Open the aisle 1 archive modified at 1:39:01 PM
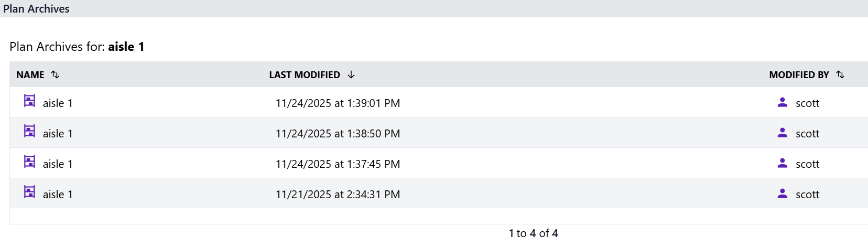This screenshot has width=868, height=247. [58, 103]
